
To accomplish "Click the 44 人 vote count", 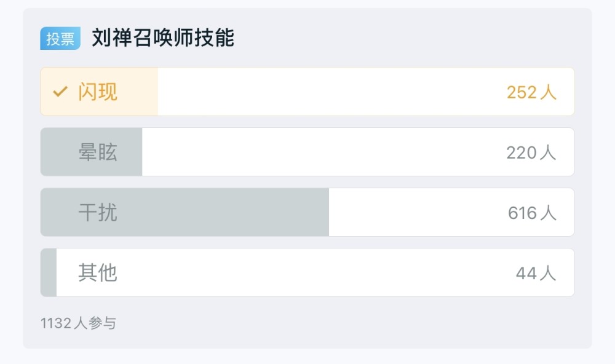I will coord(536,274).
